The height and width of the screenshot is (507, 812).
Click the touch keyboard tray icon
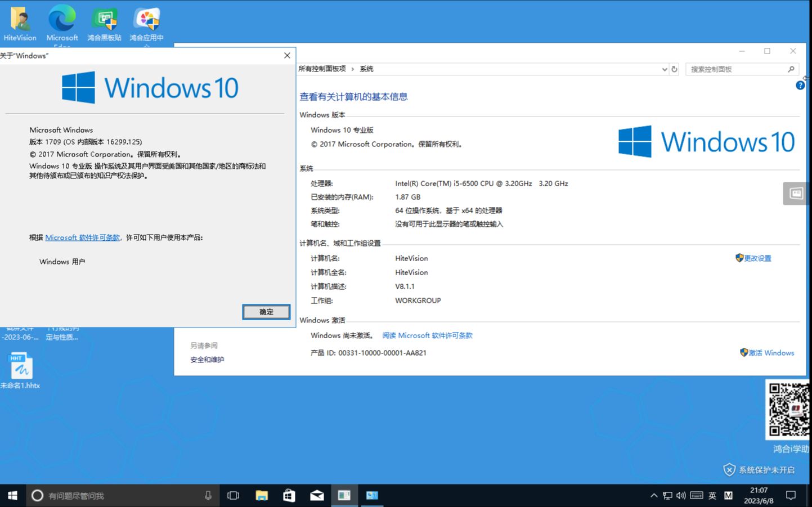pos(697,496)
